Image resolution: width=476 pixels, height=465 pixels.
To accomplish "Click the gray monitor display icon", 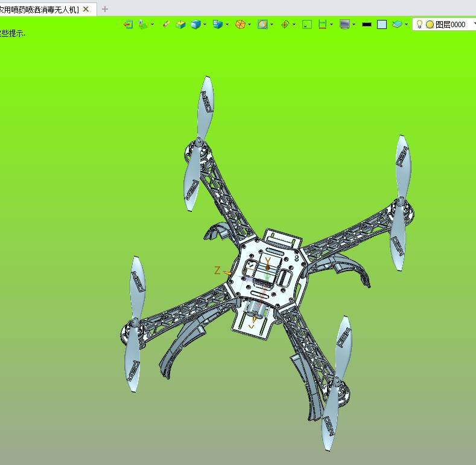I will click(x=344, y=24).
